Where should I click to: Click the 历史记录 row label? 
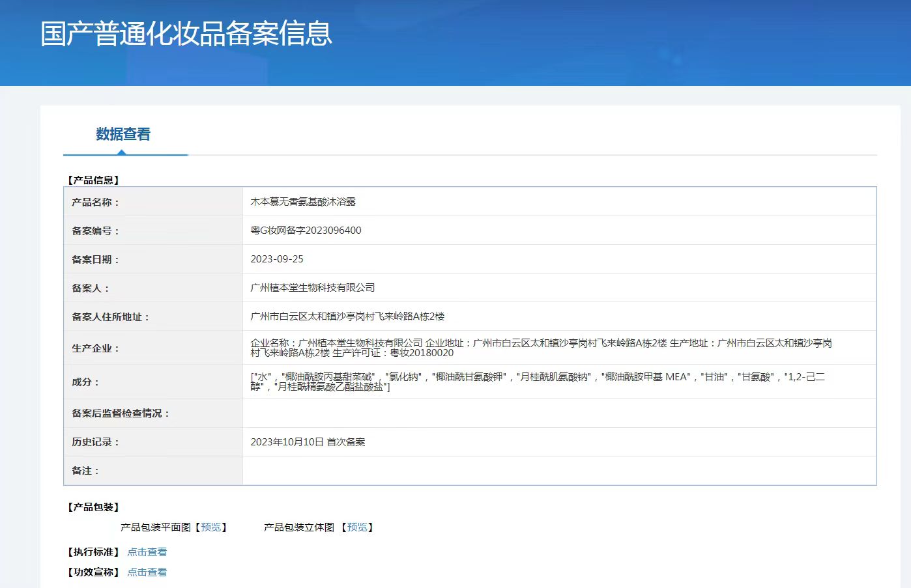[95, 442]
